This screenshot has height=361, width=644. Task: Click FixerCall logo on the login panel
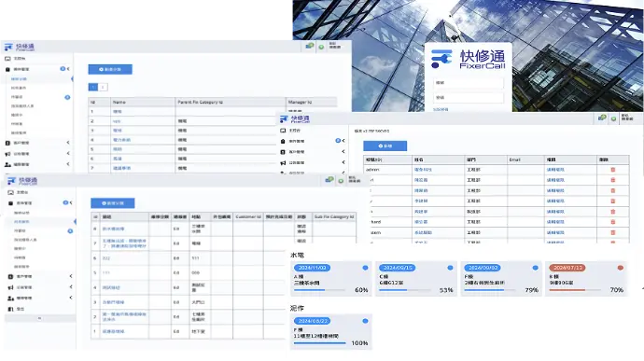pos(469,59)
